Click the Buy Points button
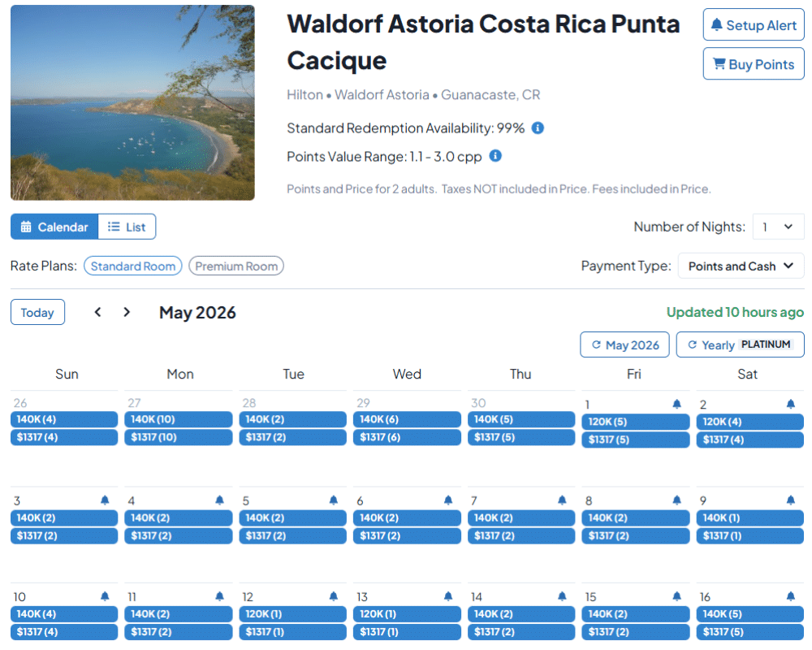This screenshot has width=812, height=650. (x=754, y=64)
